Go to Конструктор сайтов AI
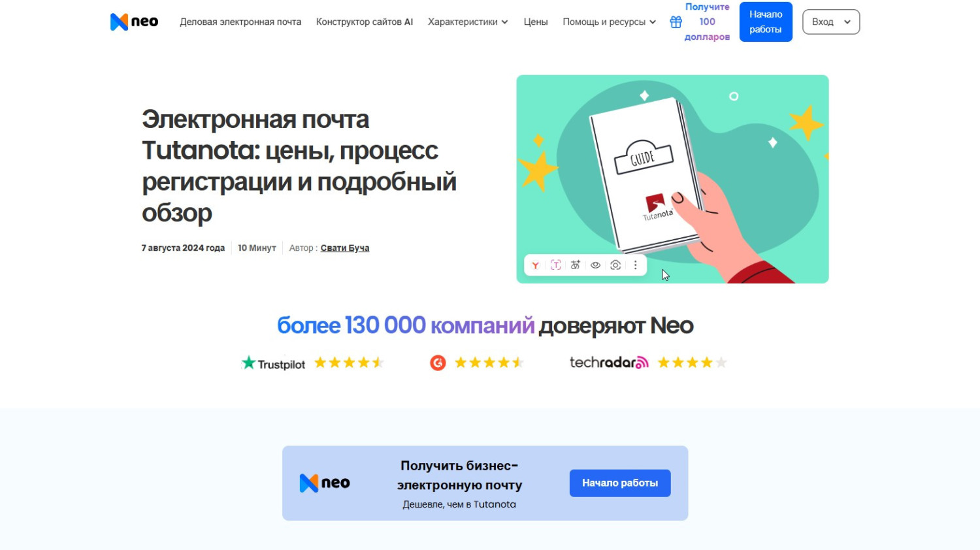 tap(365, 22)
